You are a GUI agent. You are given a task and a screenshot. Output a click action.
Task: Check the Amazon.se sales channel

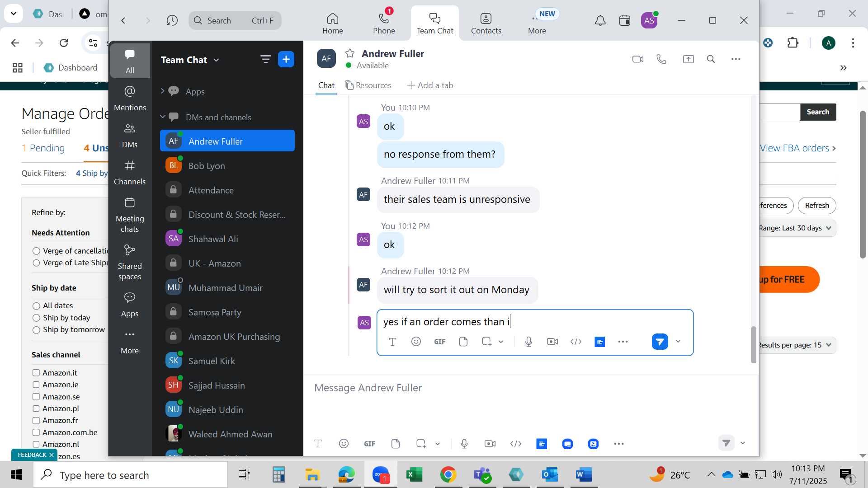click(36, 397)
